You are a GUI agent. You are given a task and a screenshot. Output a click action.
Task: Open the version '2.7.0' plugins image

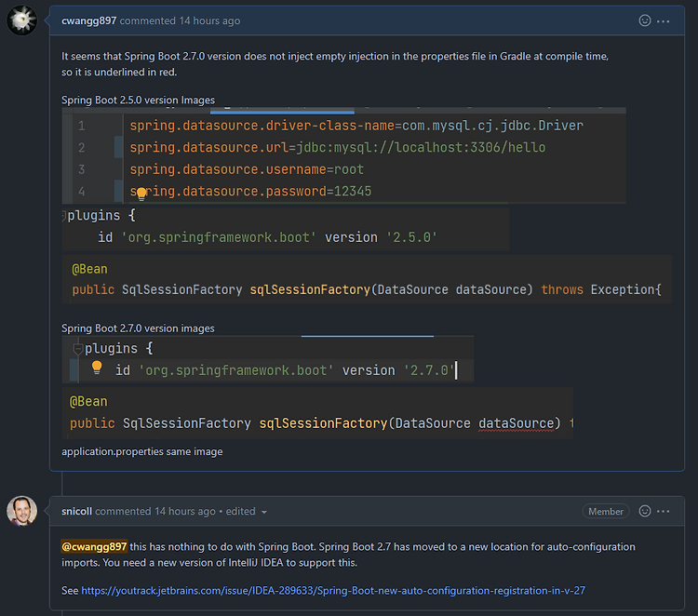(267, 359)
